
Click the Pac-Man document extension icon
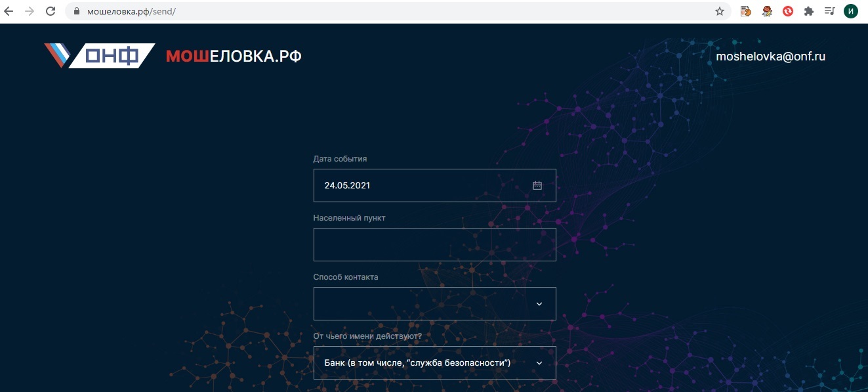(745, 11)
